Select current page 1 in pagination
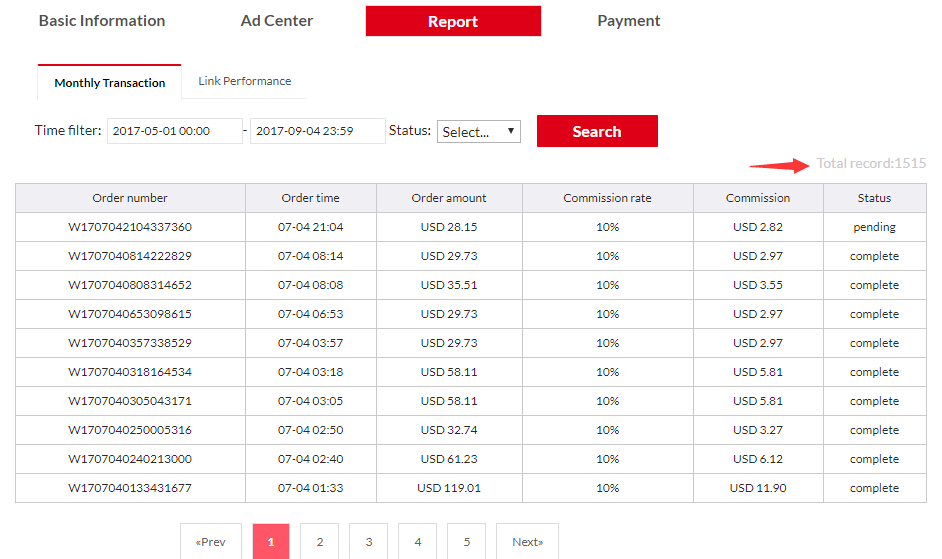This screenshot has width=942, height=559. click(x=271, y=542)
